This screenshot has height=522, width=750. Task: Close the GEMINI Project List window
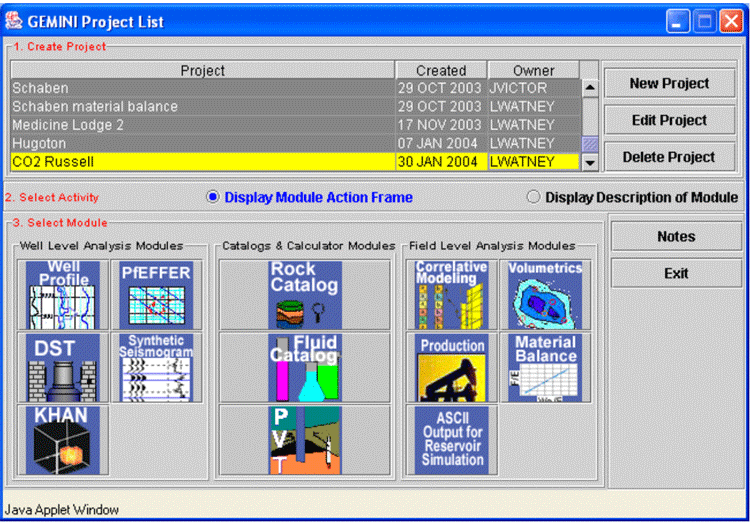click(x=730, y=22)
